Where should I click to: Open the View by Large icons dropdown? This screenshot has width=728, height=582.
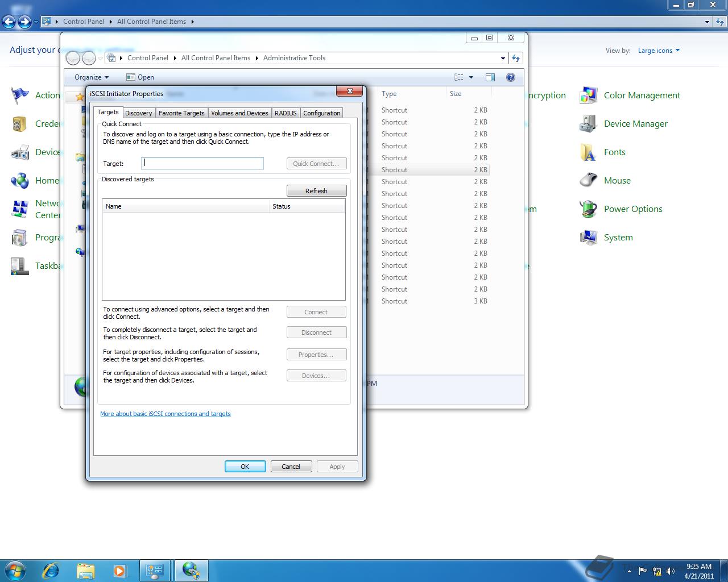point(659,51)
